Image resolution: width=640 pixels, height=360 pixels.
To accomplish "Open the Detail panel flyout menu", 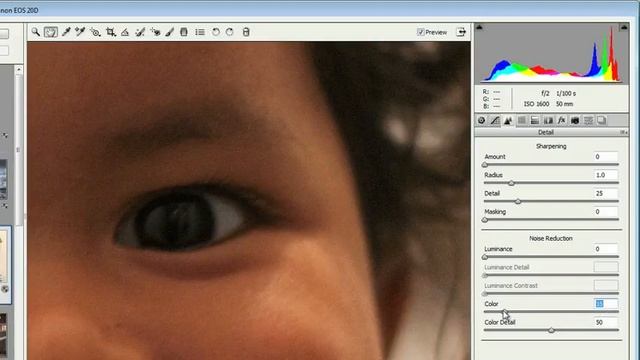I will tap(623, 132).
